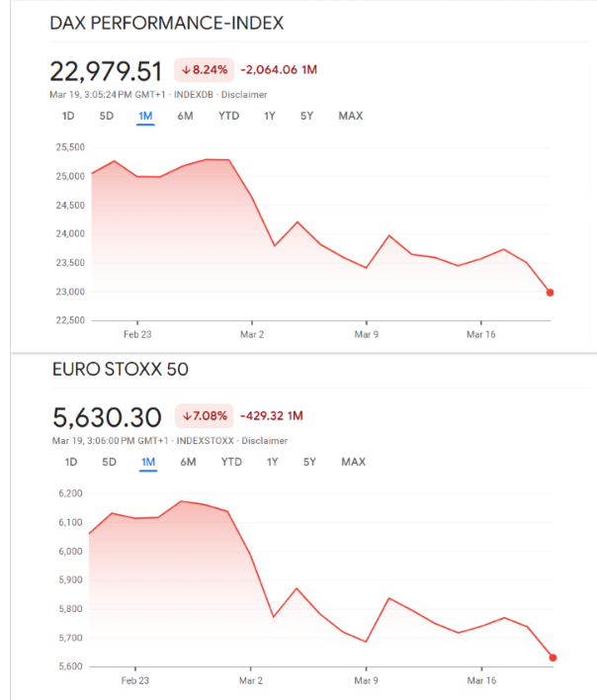The image size is (597, 700).
Task: Choose 5Y range for DAX index
Action: coord(307,116)
